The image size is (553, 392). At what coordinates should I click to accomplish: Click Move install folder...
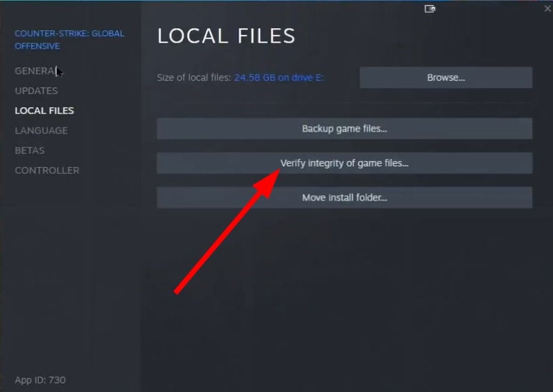(344, 197)
